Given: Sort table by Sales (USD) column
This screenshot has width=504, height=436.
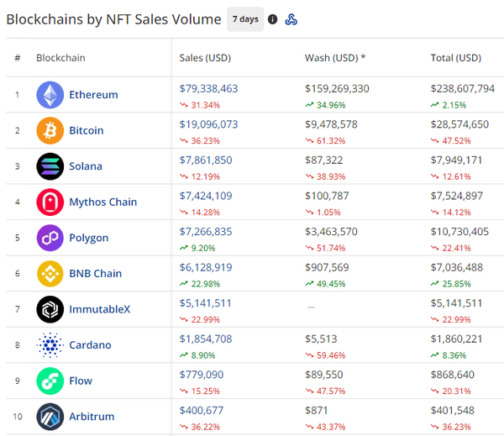Looking at the screenshot, I should coord(205,58).
